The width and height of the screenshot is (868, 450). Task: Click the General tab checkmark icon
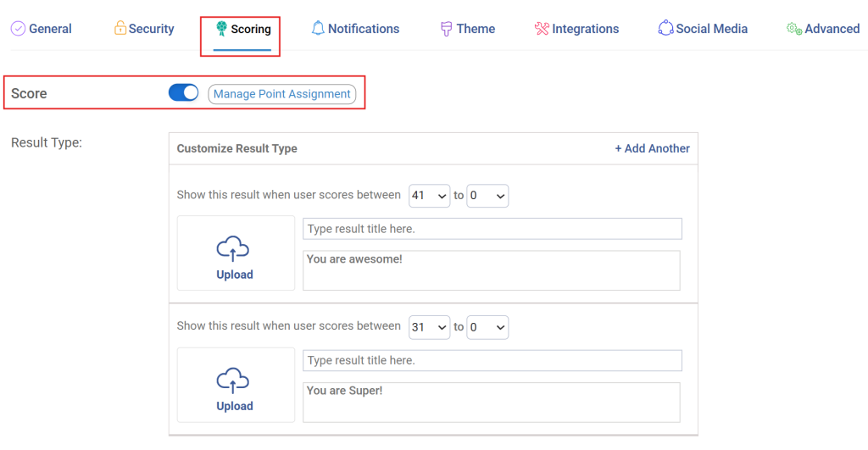19,28
